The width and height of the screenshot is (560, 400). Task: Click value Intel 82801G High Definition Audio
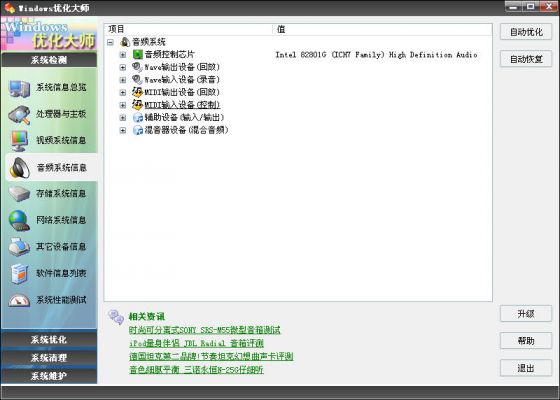376,55
